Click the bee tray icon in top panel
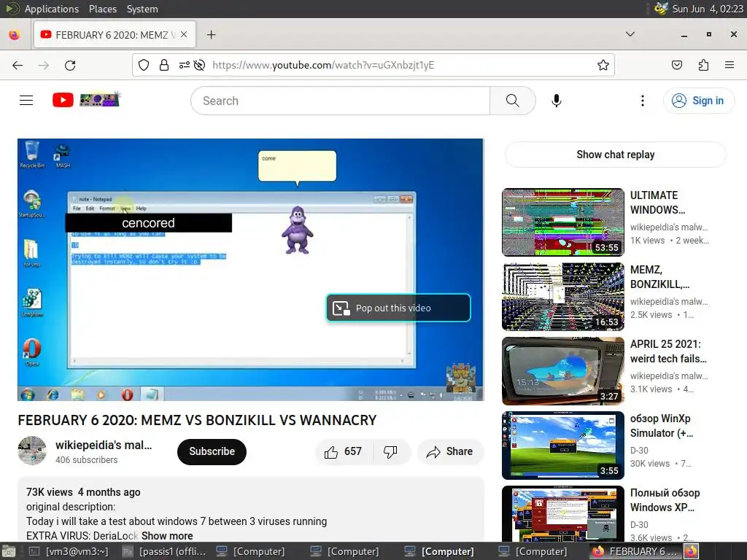 click(661, 9)
